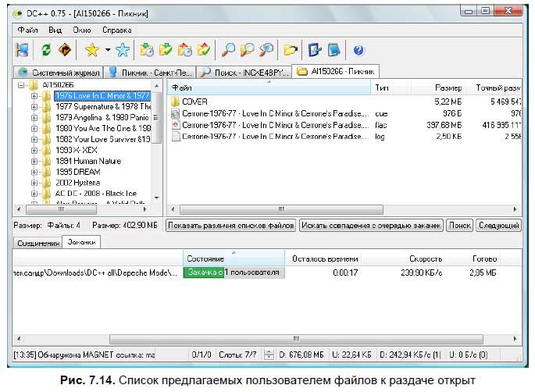Image resolution: width=535 pixels, height=392 pixels.
Task: Click the green Reconnect arrows toolbar icon
Action: (47, 50)
